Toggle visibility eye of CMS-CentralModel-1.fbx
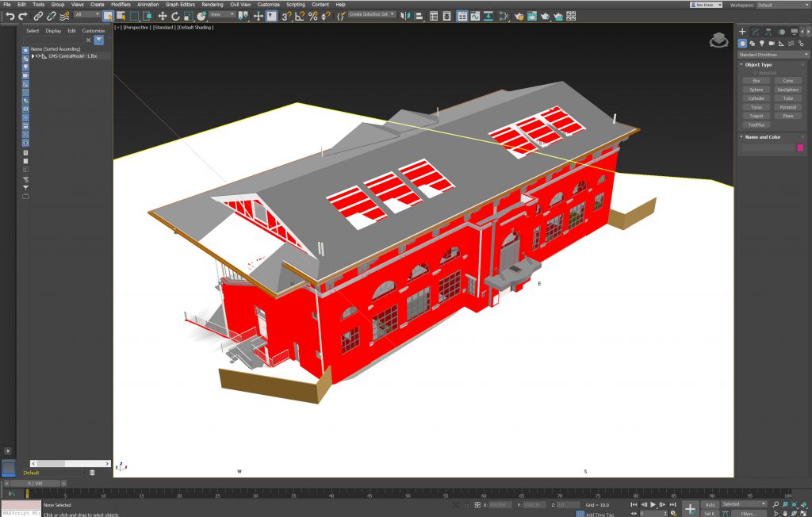 tap(40, 56)
